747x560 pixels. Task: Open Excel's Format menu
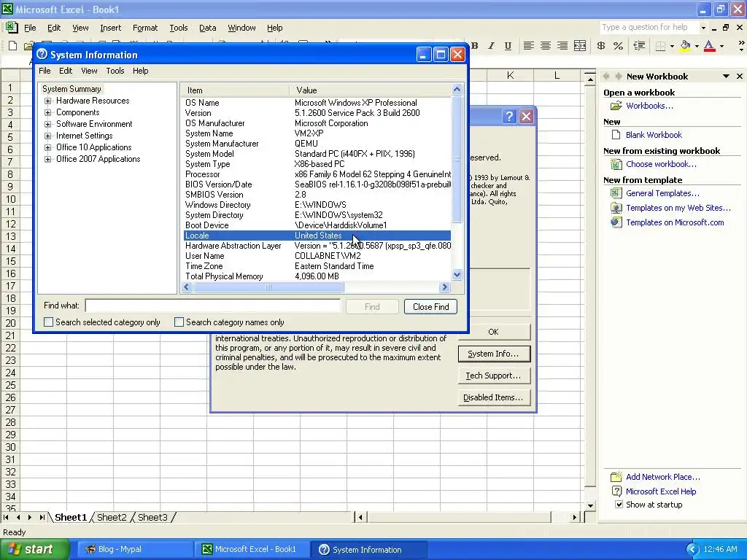(145, 28)
